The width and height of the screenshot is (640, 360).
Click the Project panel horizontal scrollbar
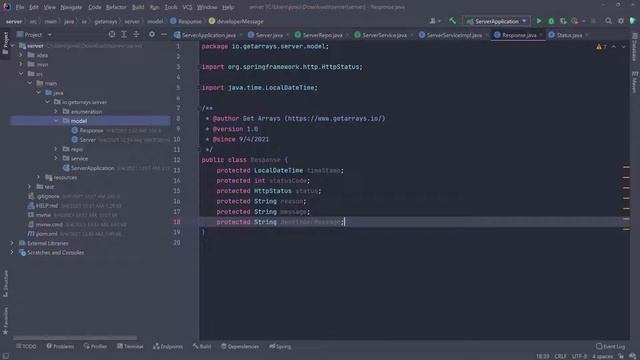click(75, 338)
